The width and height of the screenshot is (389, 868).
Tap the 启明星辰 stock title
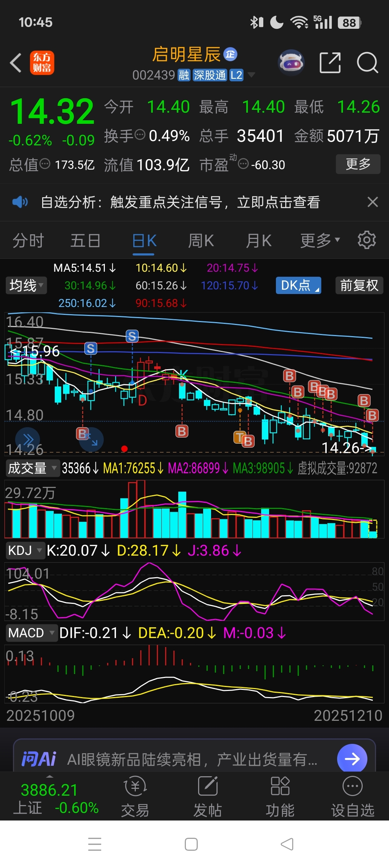pos(186,54)
